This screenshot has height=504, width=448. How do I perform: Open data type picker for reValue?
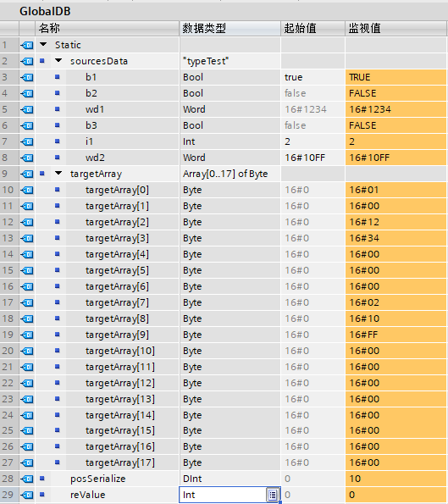(x=273, y=495)
